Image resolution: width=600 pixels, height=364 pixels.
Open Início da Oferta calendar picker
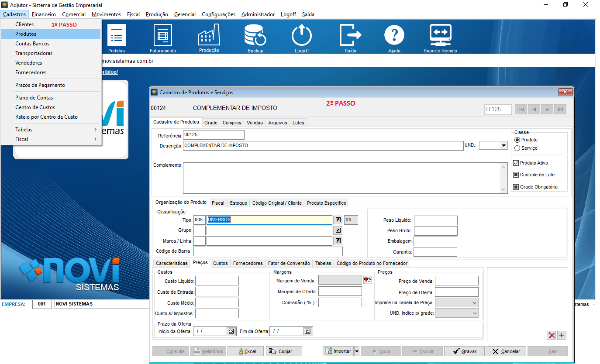[x=231, y=331]
